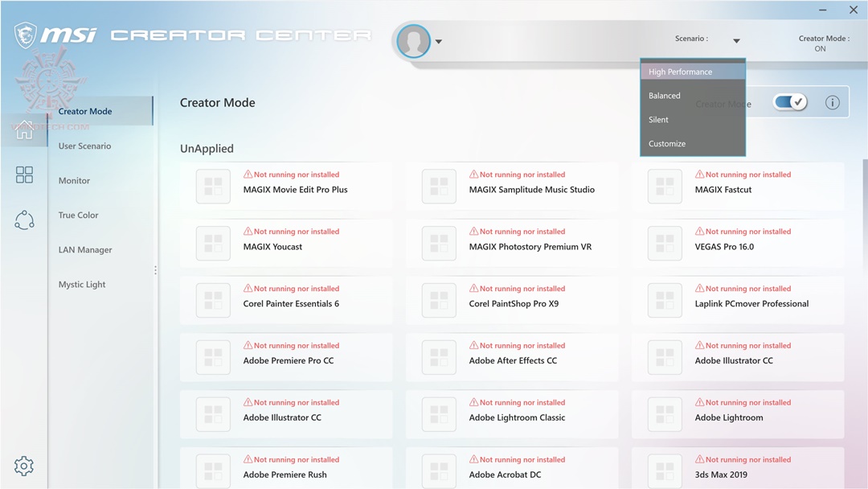Open the apps grid icon in sidebar
The image size is (868, 489).
tap(24, 175)
